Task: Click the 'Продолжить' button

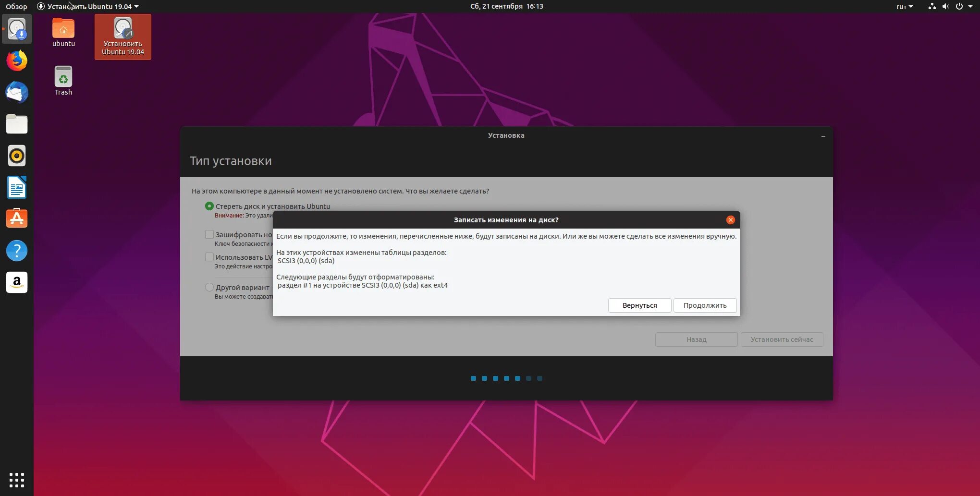Action: 705,305
